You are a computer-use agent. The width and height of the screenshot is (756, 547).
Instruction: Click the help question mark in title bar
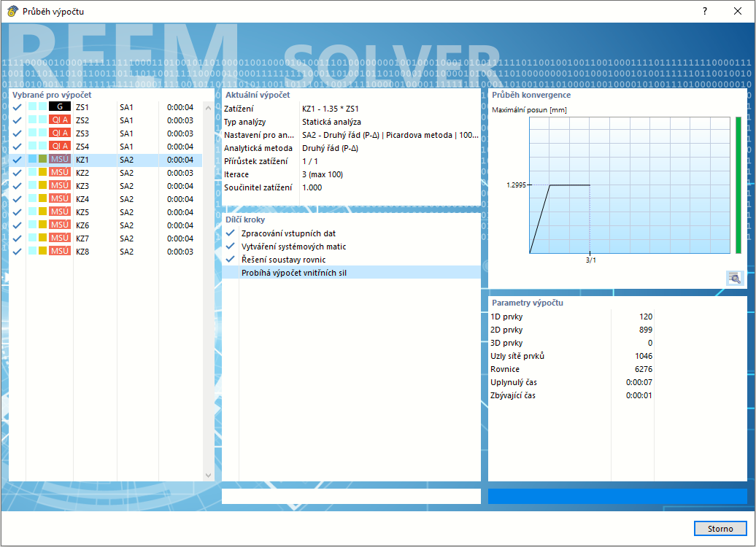[705, 11]
